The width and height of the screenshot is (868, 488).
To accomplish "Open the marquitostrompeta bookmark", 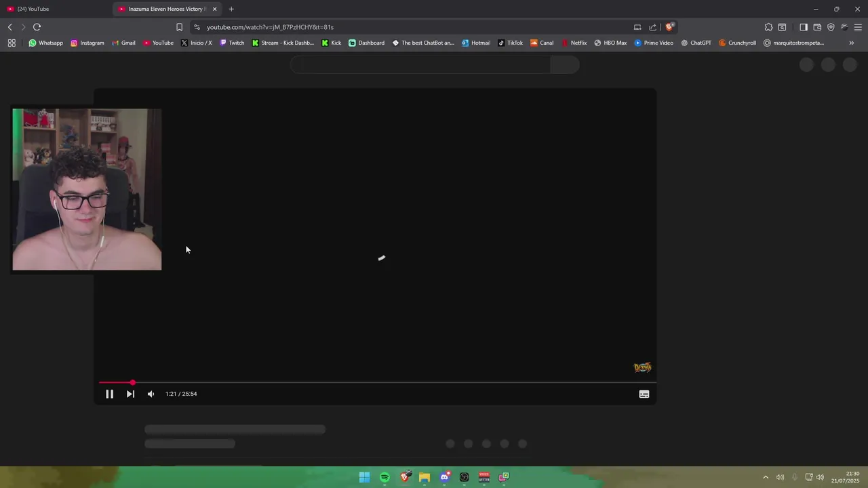I will [x=793, y=43].
